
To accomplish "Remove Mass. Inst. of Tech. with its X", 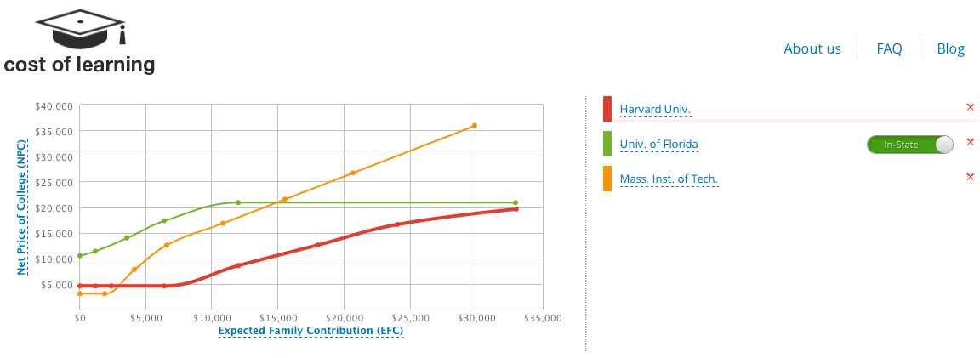I will click(970, 177).
